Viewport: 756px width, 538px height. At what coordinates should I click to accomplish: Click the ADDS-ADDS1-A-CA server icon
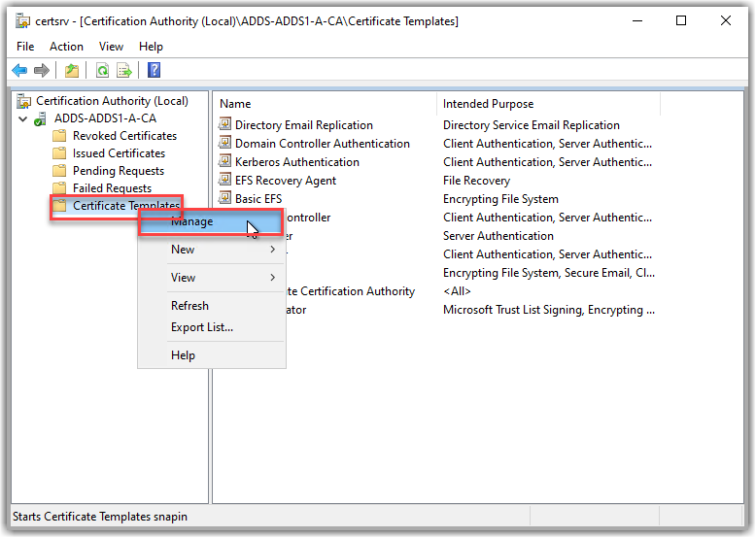[x=41, y=118]
